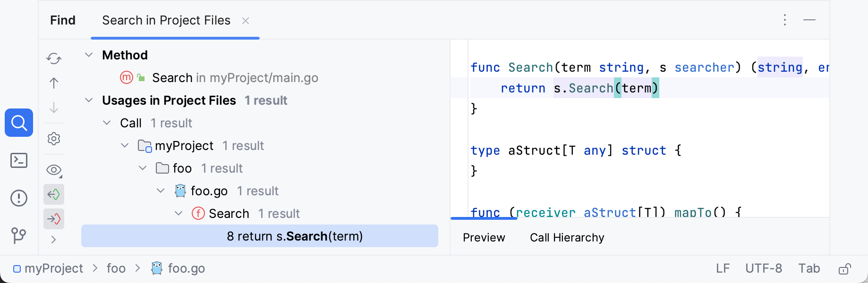The height and width of the screenshot is (283, 868).
Task: Click the Rerun search refresh icon
Action: (x=54, y=58)
